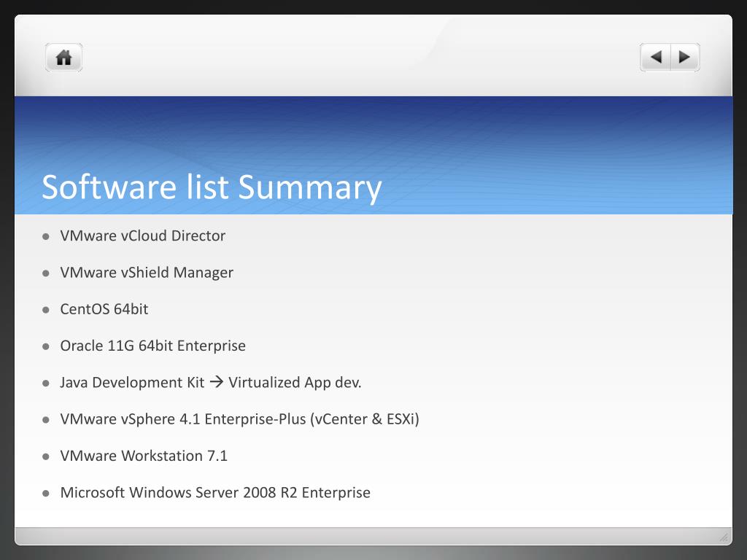Select "Oracle 11G 64bit Enterprise" entry

tap(153, 346)
